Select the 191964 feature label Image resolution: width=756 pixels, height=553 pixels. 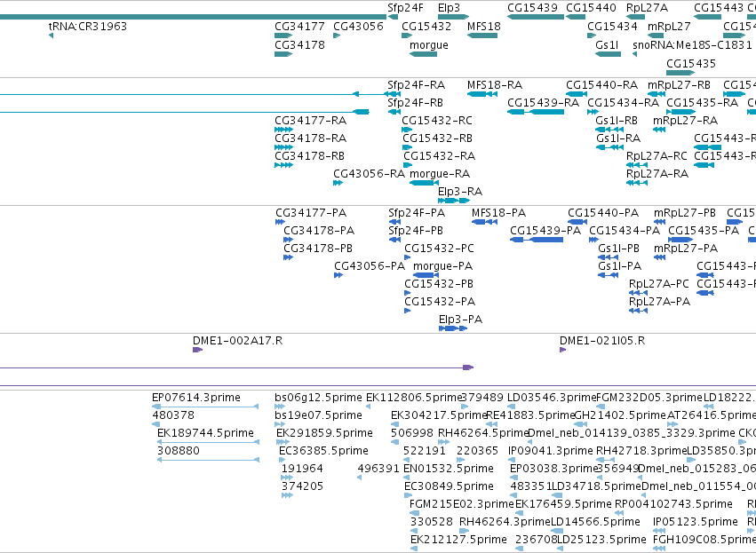(302, 469)
